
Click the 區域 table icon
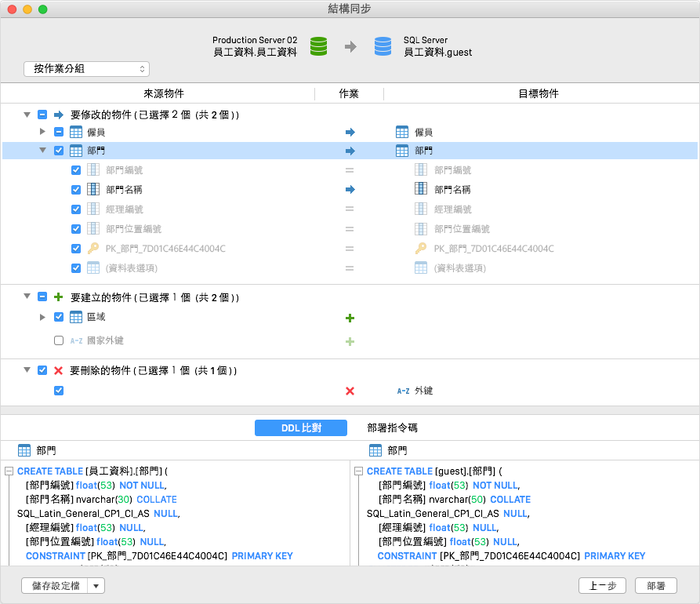click(x=76, y=317)
